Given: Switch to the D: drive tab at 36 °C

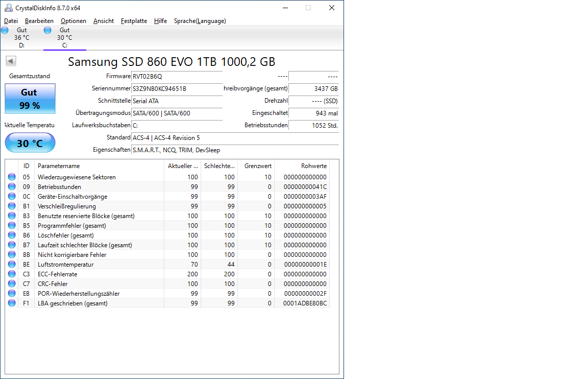Looking at the screenshot, I should coord(22,37).
